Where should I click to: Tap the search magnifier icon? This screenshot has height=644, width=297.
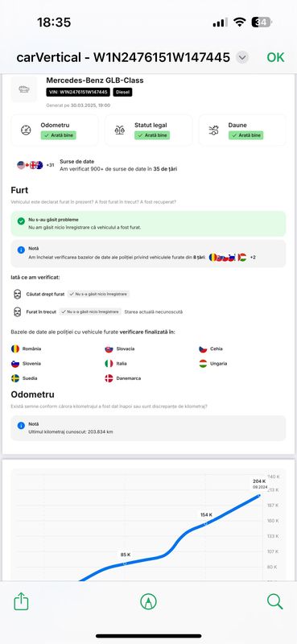tap(274, 601)
